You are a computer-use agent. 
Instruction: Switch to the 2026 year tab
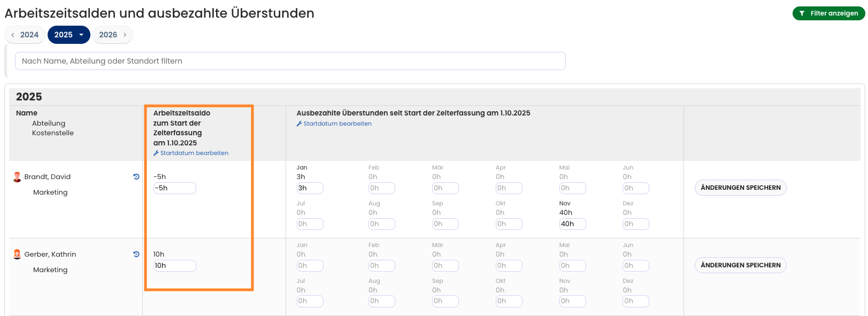[x=108, y=35]
